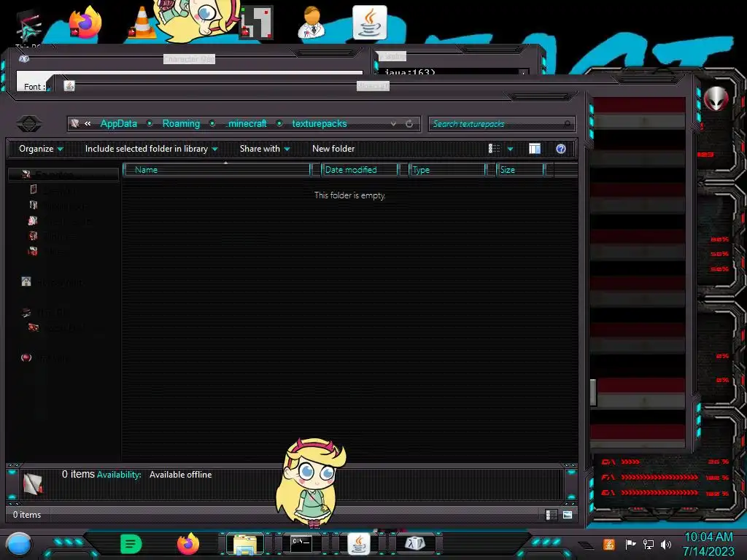Switch to Command Prompt on taskbar
This screenshot has width=747, height=560.
click(x=301, y=544)
